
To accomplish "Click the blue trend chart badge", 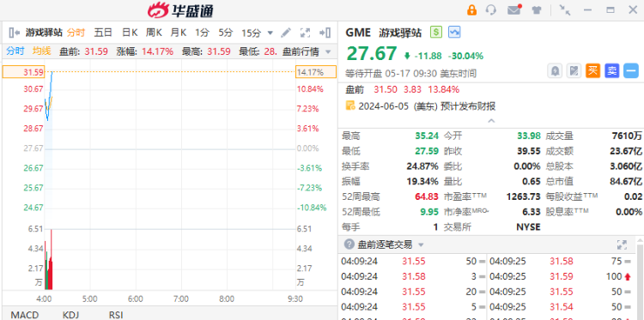I will coord(454,32).
